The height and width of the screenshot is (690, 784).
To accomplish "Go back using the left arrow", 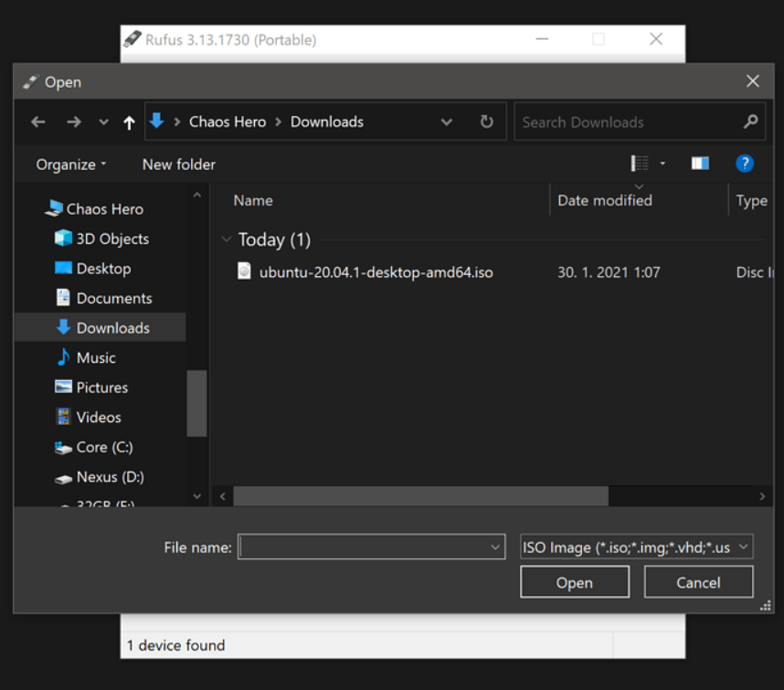I will point(38,122).
